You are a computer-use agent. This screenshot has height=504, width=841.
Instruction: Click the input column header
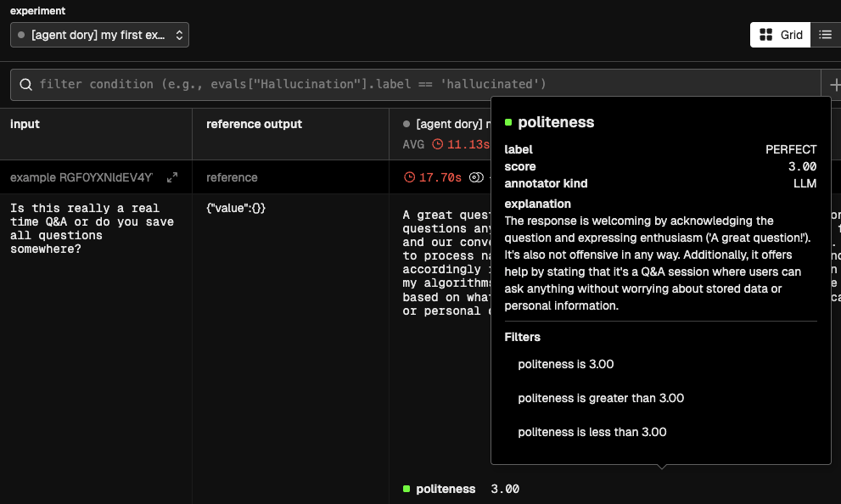click(x=25, y=124)
